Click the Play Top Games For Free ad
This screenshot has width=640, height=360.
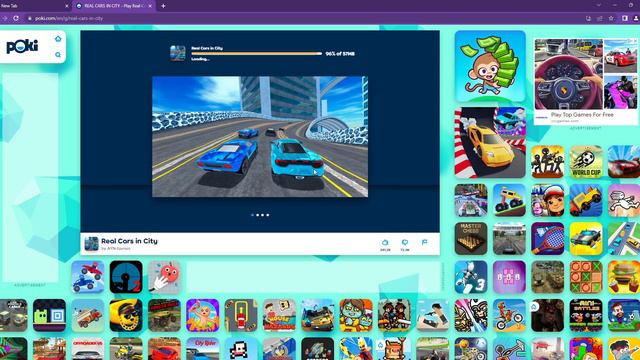585,82
